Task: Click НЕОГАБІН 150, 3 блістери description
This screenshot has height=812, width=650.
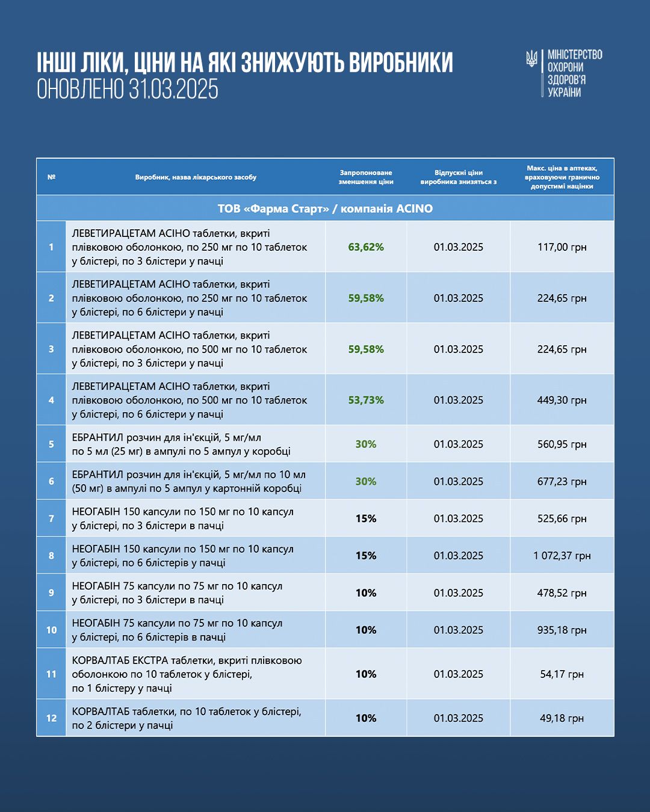Action: [183, 519]
